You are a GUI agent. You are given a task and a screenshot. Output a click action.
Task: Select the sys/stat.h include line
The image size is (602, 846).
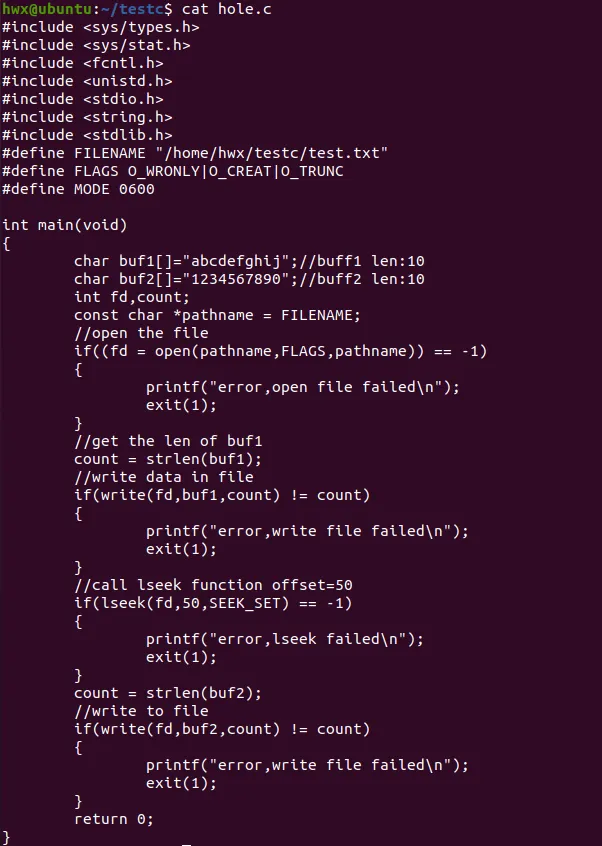coord(96,45)
